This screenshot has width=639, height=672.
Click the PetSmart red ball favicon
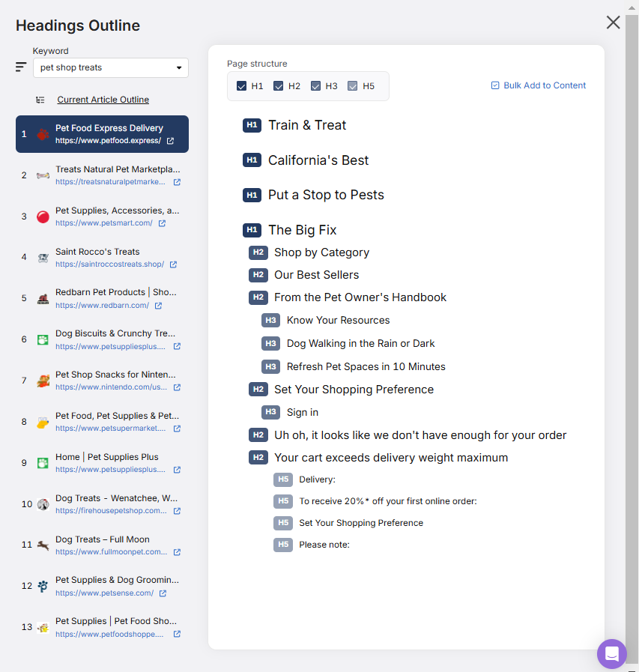pyautogui.click(x=43, y=217)
